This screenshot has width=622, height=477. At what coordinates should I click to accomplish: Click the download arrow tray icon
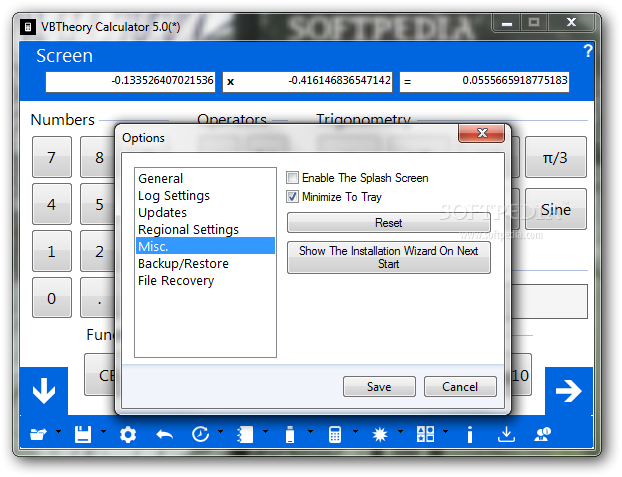pos(506,434)
